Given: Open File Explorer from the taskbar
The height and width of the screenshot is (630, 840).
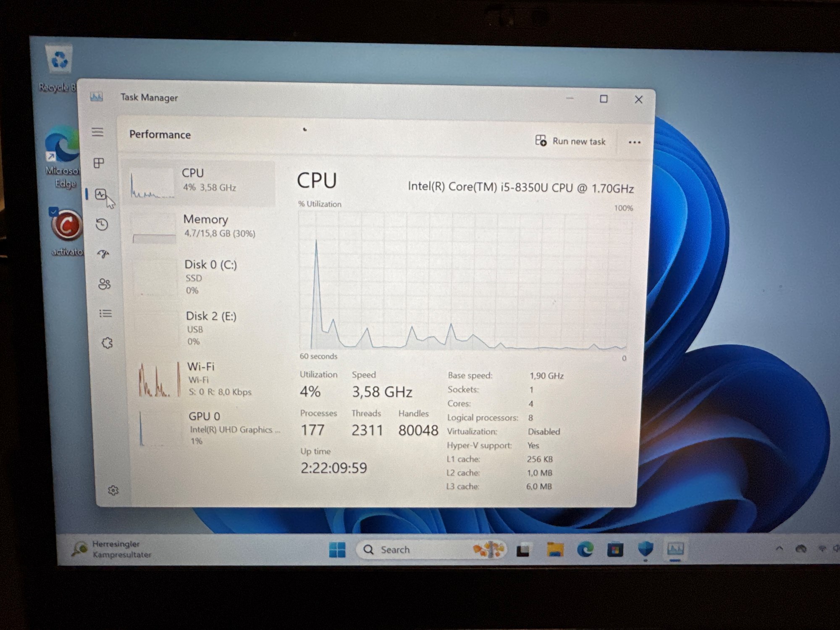Looking at the screenshot, I should pyautogui.click(x=555, y=549).
